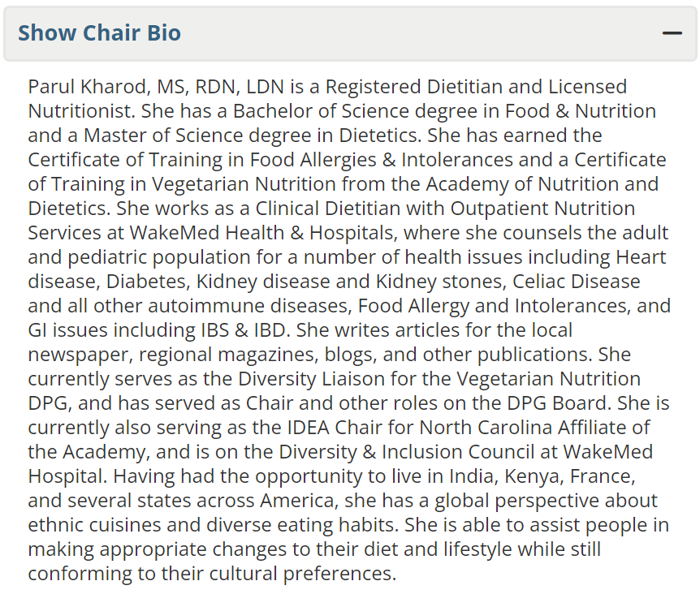Tap the minimize-style icon on the header bar
Viewport: 700px width, 594px height.
click(673, 32)
